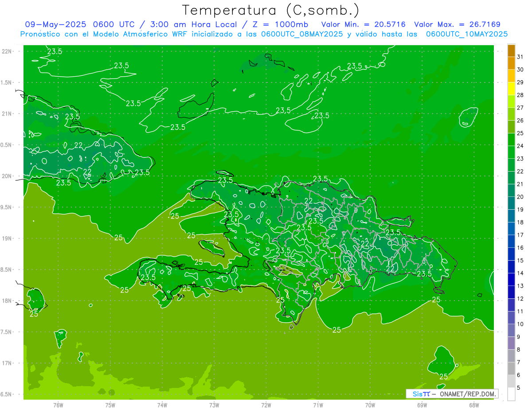Viewport: 532px width, 411px height.
Task: Click "Valor Max. = 26.7169" in the header
Action: 457,24
